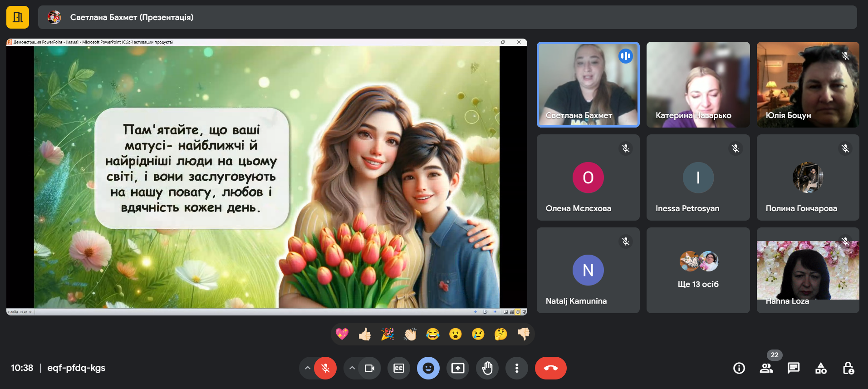Expand audio settings arrow beside microphone

click(308, 368)
